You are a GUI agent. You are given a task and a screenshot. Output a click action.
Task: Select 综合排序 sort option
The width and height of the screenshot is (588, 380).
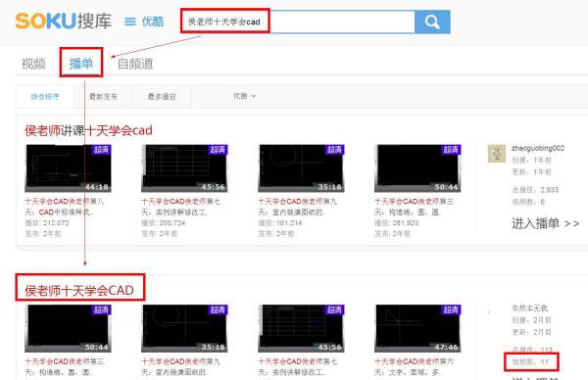(x=45, y=96)
